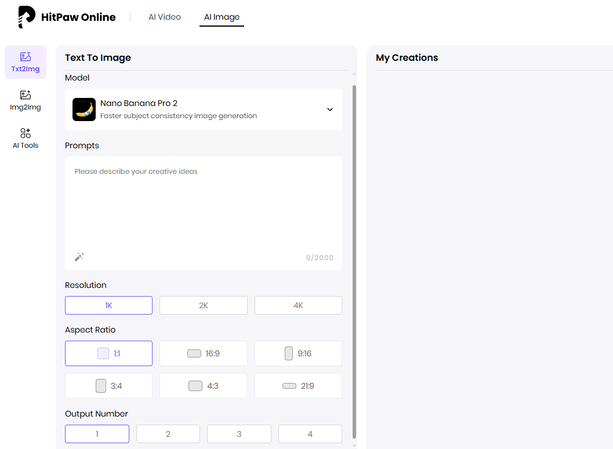Switch to the AI Image tab

[221, 17]
